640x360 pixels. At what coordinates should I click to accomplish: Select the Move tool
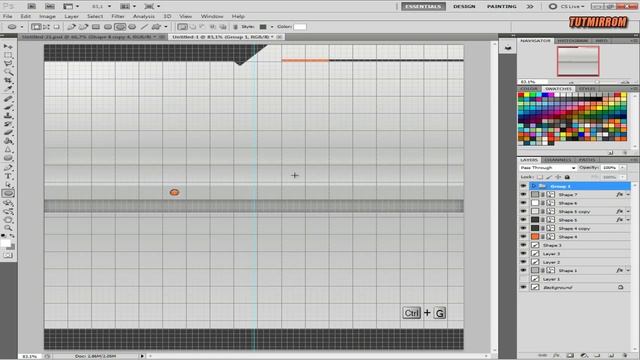[x=8, y=47]
